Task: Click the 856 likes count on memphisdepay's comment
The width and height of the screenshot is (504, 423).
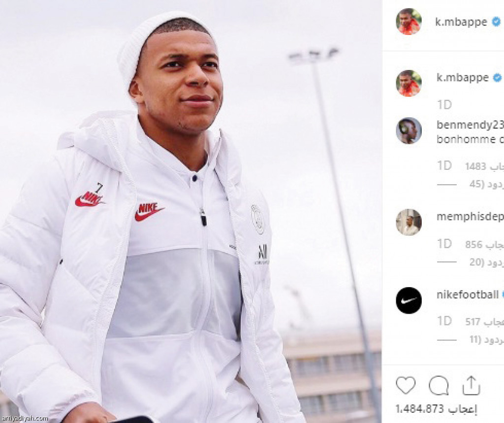Action: click(484, 244)
